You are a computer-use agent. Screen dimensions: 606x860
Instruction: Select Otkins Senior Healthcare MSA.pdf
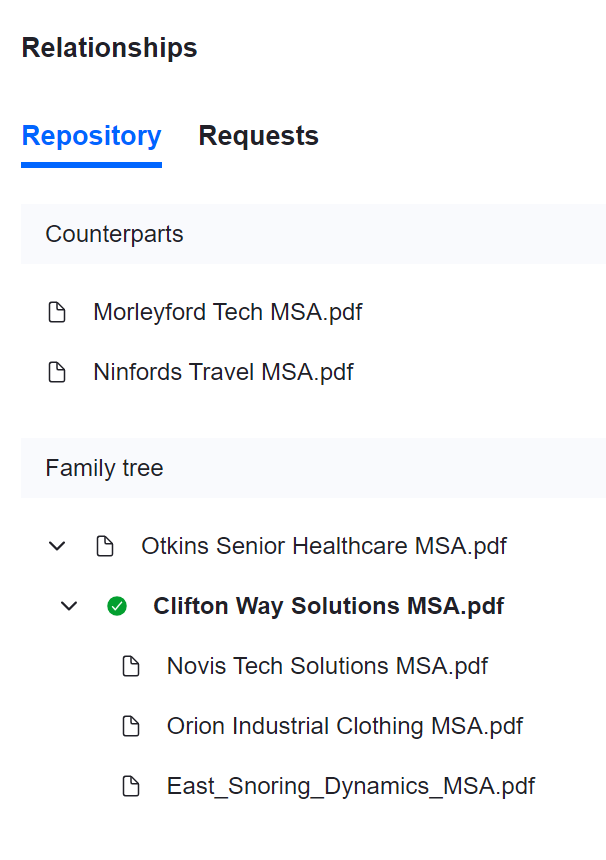click(323, 547)
